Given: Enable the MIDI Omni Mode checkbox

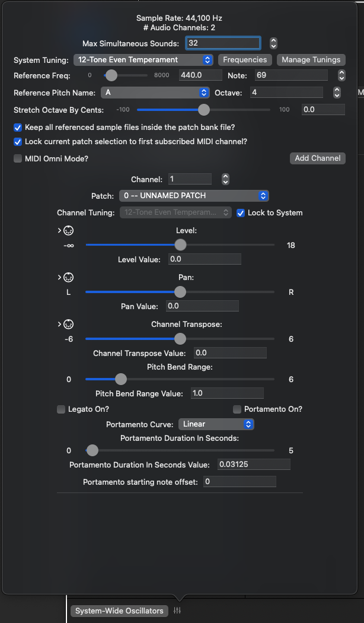Looking at the screenshot, I should (17, 158).
